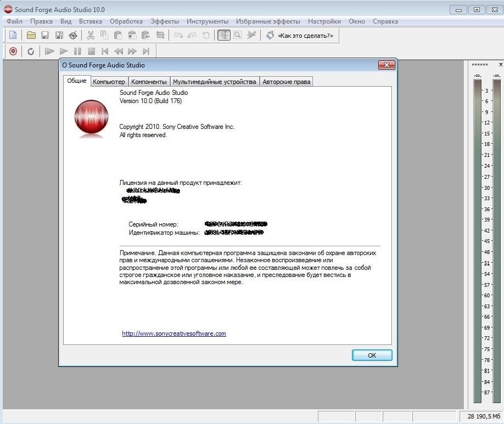Screen dimensions: 504x424
Task: Click the Rewind transport button
Action: [x=119, y=51]
